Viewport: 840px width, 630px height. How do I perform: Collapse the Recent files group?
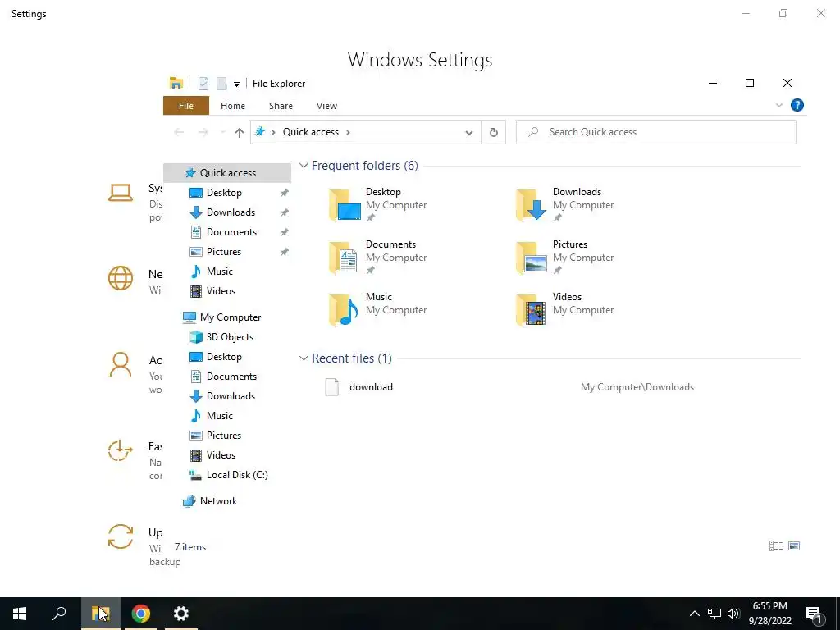[304, 358]
